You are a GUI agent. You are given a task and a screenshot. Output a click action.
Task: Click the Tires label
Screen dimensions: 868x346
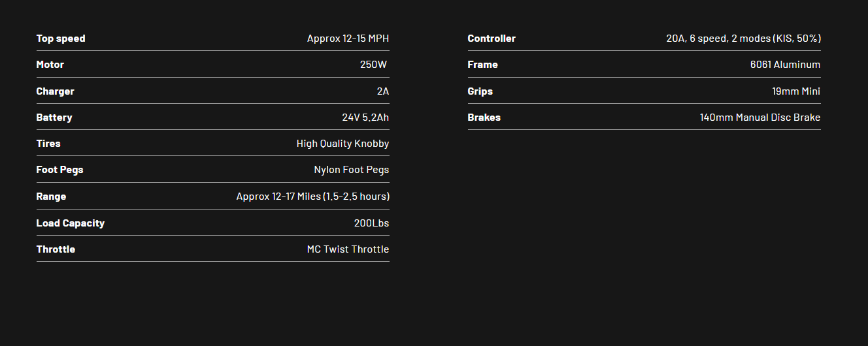point(48,144)
